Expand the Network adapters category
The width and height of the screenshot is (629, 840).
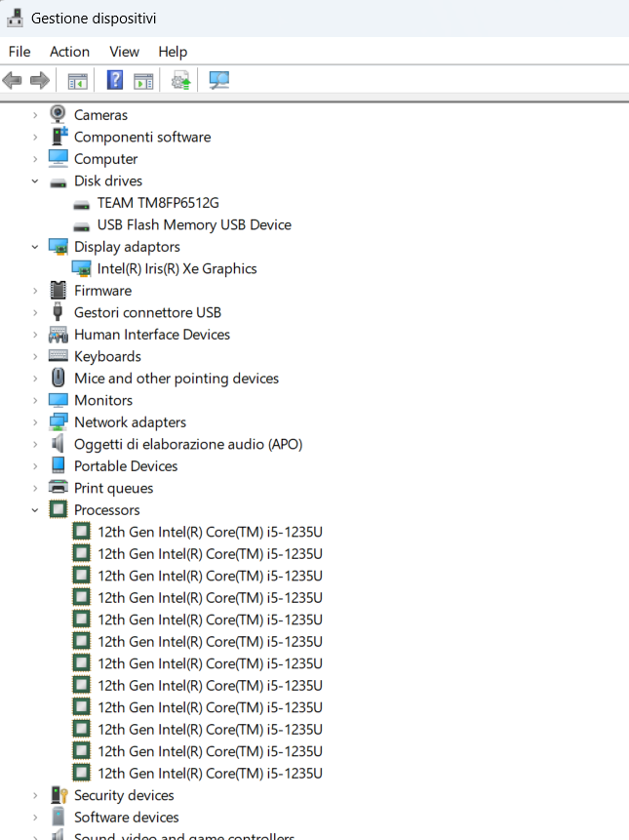[35, 422]
